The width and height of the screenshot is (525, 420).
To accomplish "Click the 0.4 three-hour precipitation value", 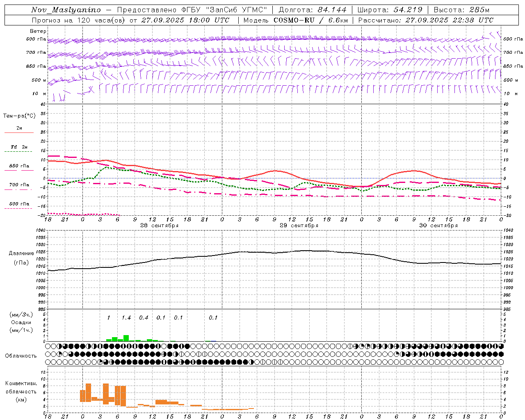I will click(144, 318).
